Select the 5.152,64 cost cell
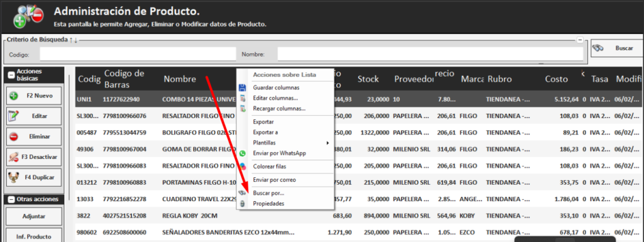Image resolution: width=644 pixels, height=242 pixels. pyautogui.click(x=567, y=99)
